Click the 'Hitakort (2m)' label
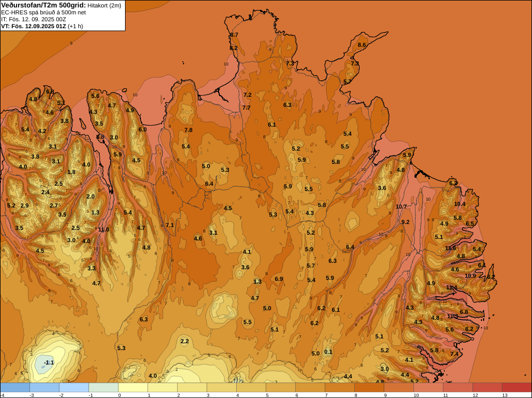Image resolution: width=532 pixels, height=398 pixels. coord(104,5)
